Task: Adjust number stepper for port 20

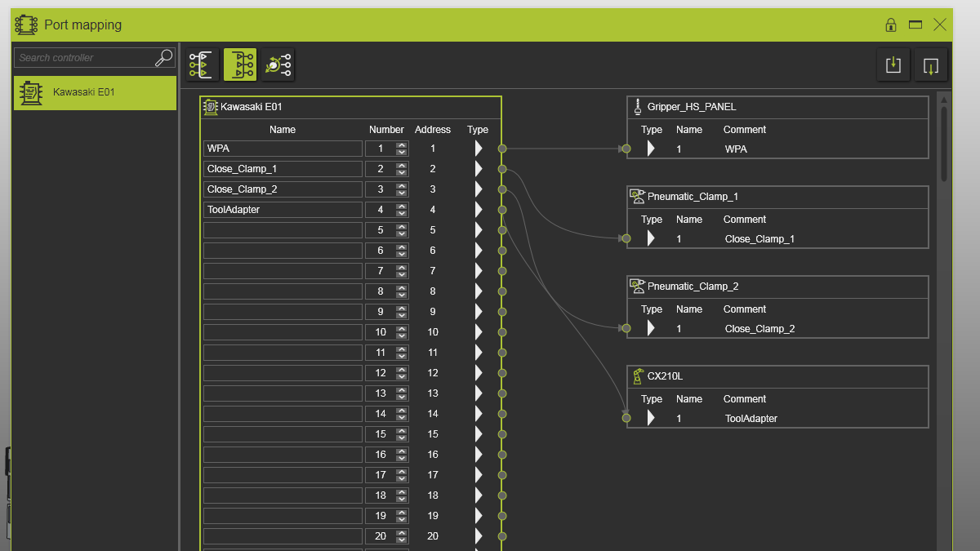Action: pos(401,536)
